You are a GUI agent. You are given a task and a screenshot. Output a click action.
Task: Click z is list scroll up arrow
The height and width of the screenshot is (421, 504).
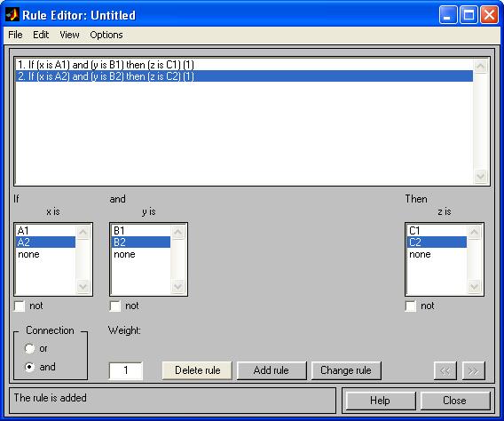coord(474,232)
